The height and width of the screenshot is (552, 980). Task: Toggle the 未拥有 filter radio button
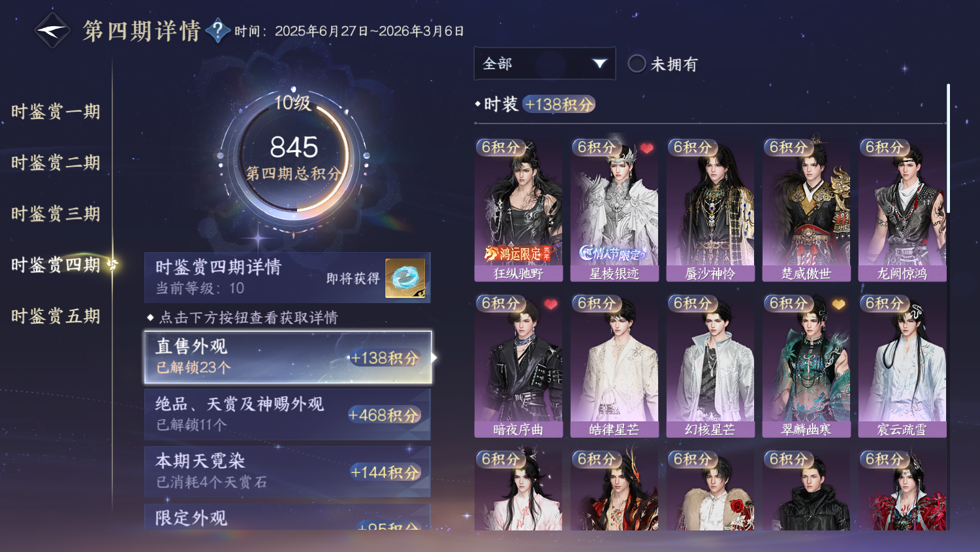pyautogui.click(x=637, y=63)
